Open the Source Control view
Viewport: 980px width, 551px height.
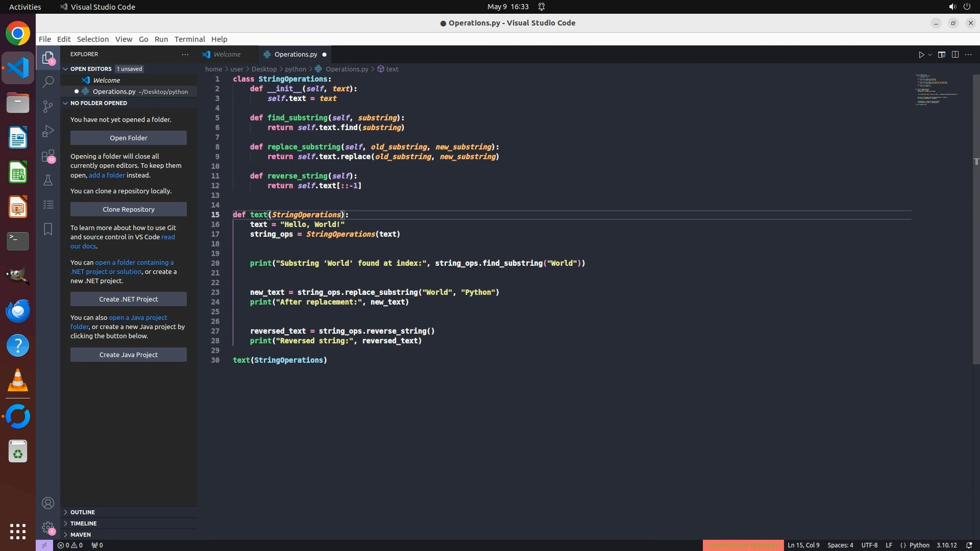48,106
